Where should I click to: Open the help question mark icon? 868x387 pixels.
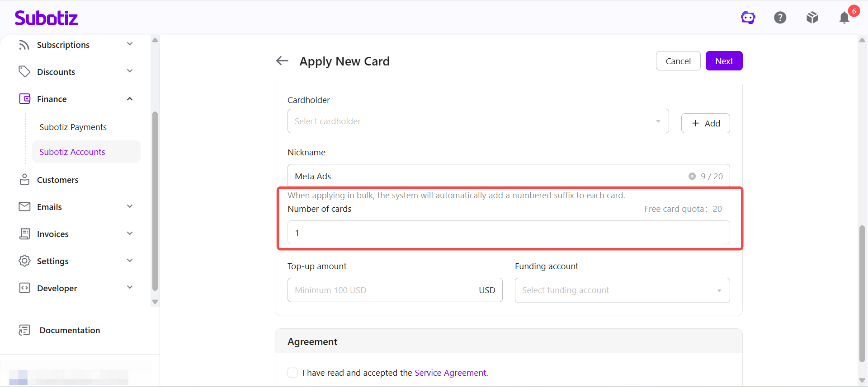(x=780, y=18)
